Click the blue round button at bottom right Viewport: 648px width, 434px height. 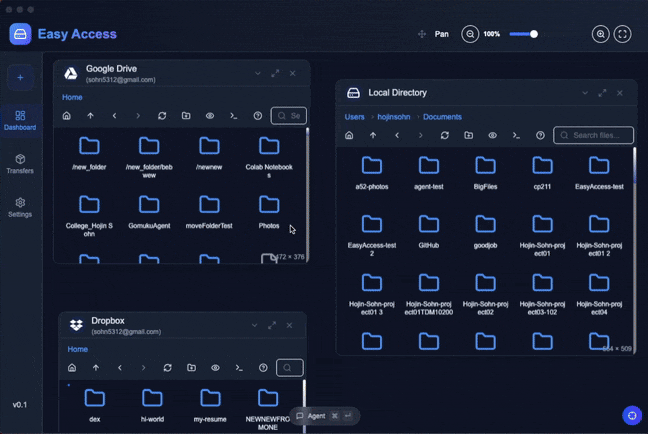(x=632, y=415)
